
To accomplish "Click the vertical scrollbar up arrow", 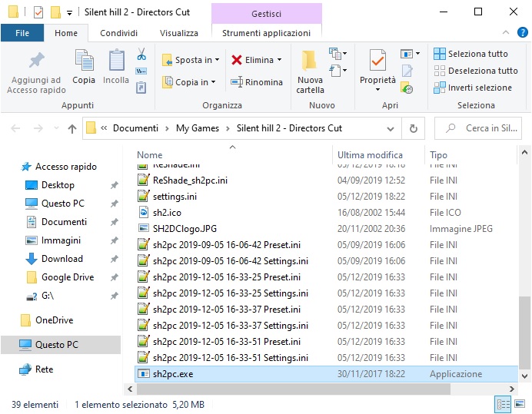I will click(524, 153).
